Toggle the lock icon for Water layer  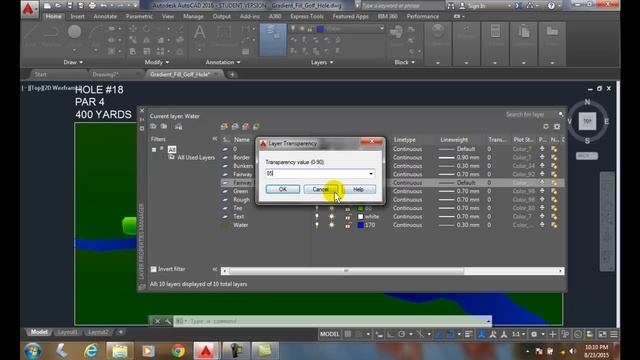point(348,225)
